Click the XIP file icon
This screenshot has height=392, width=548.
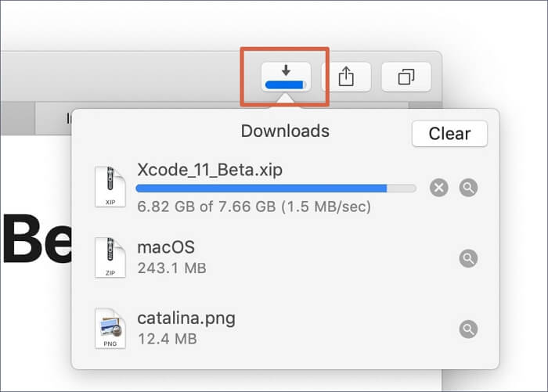[109, 186]
